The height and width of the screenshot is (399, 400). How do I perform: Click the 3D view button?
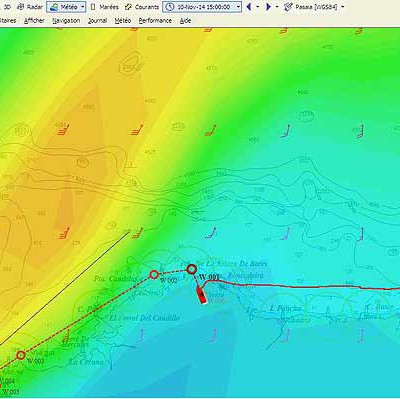click(6, 7)
